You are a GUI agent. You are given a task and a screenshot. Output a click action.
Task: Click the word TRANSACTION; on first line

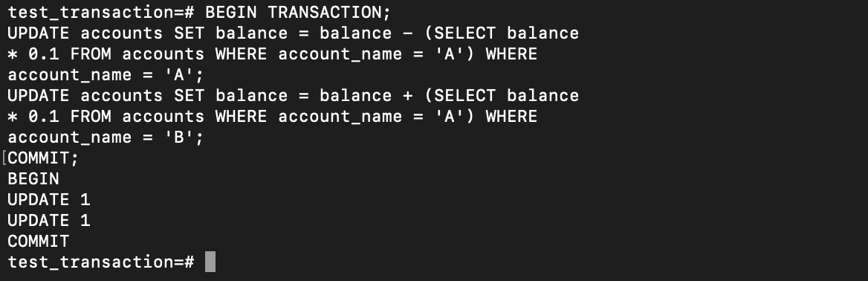329,12
